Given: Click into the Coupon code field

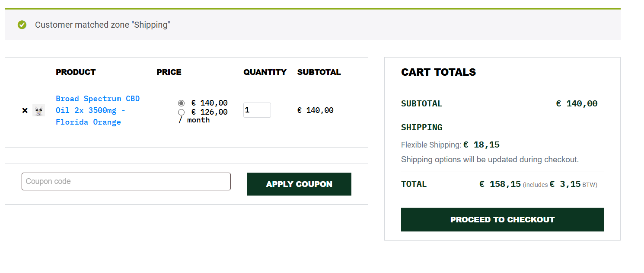Looking at the screenshot, I should [x=126, y=182].
